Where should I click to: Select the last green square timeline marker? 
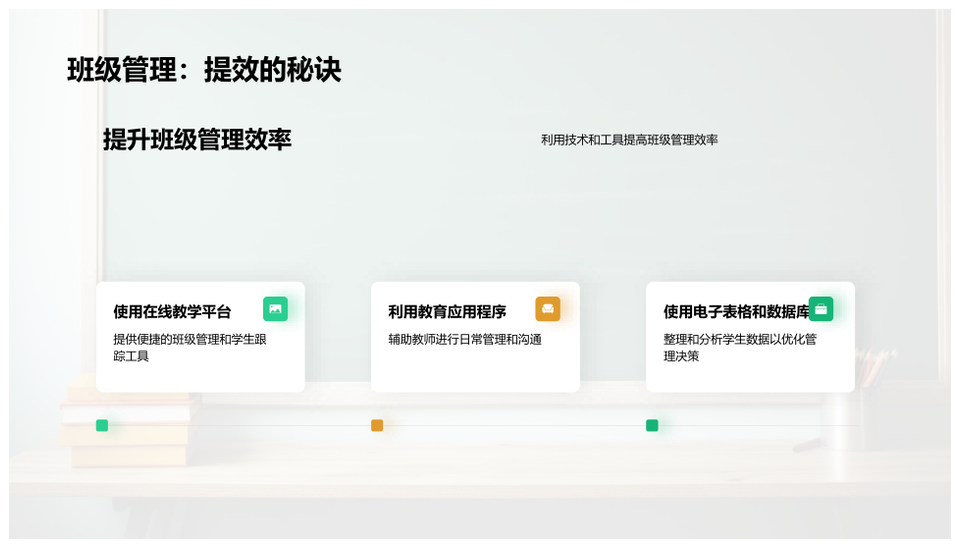[x=652, y=425]
